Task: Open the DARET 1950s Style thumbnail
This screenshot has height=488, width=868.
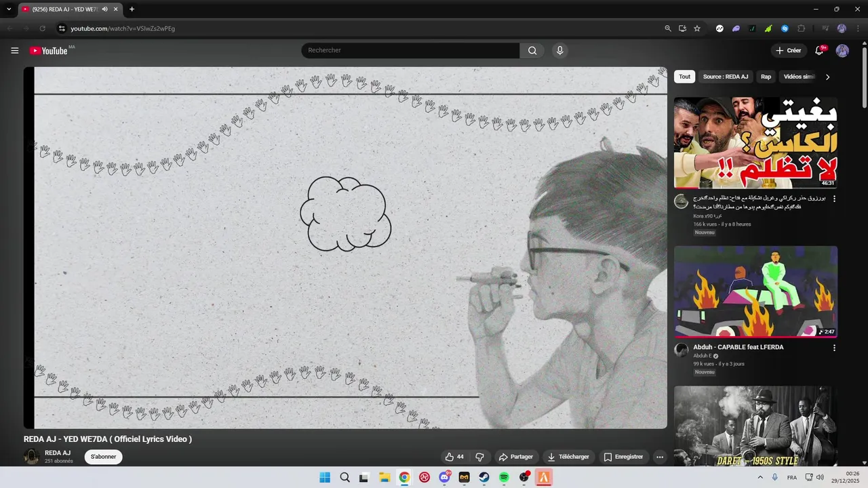Action: pos(755,426)
